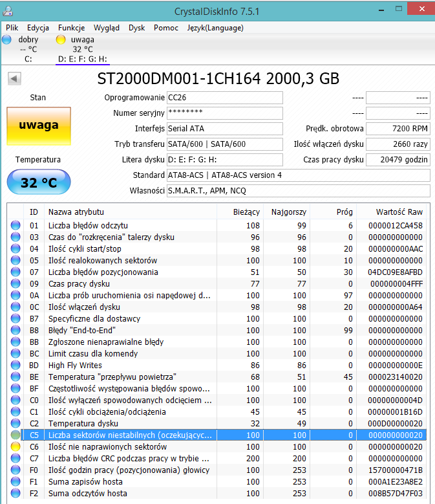
Task: Click the power-on count field 2660 razy
Action: 398,144
